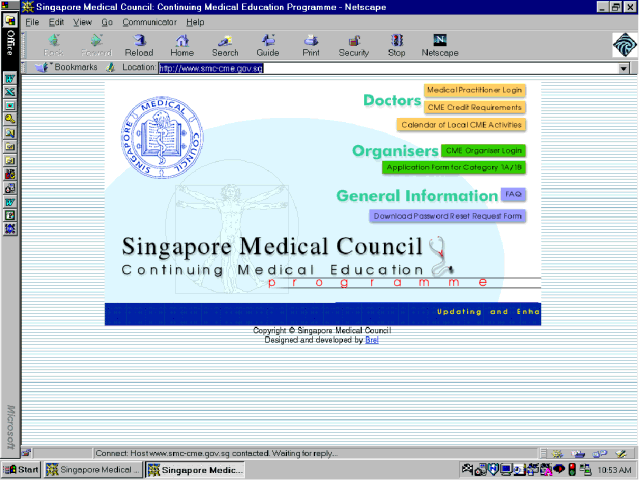Go to Home with the house icon
640x480 pixels.
coord(182,45)
